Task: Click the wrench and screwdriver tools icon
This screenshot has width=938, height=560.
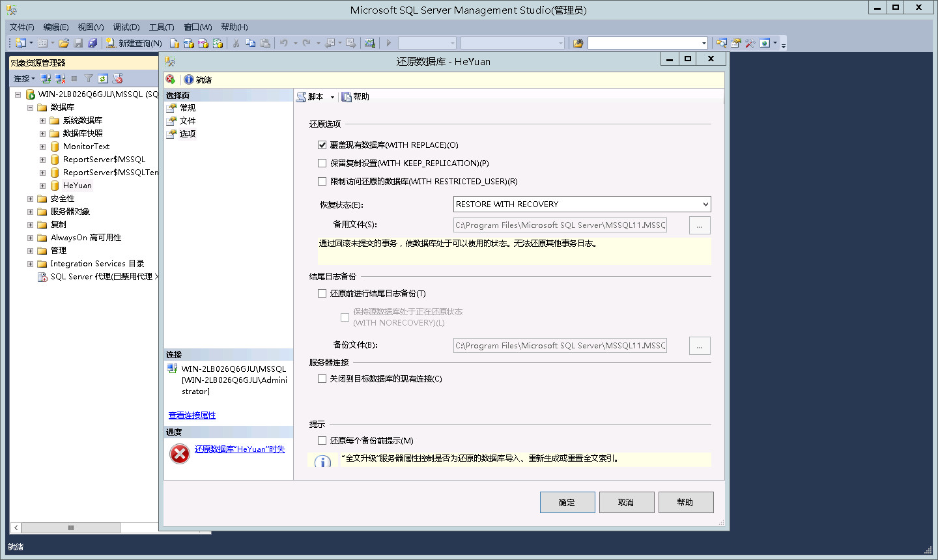Action: click(750, 43)
